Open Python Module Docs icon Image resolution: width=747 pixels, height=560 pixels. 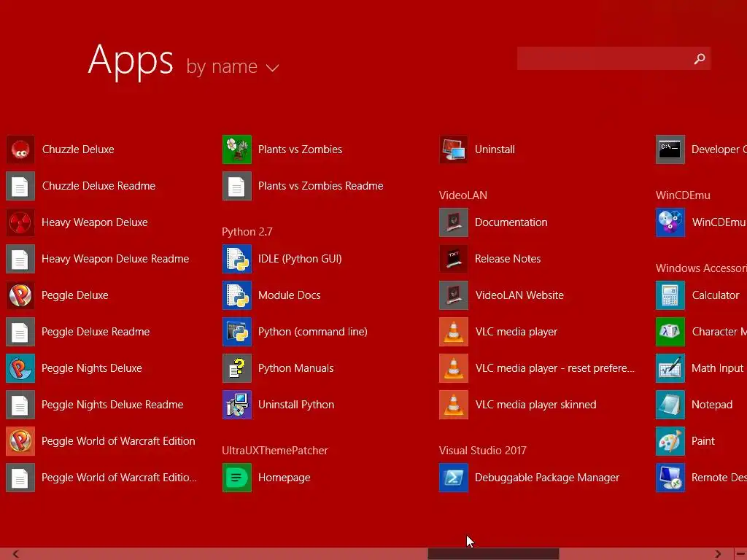coord(237,295)
